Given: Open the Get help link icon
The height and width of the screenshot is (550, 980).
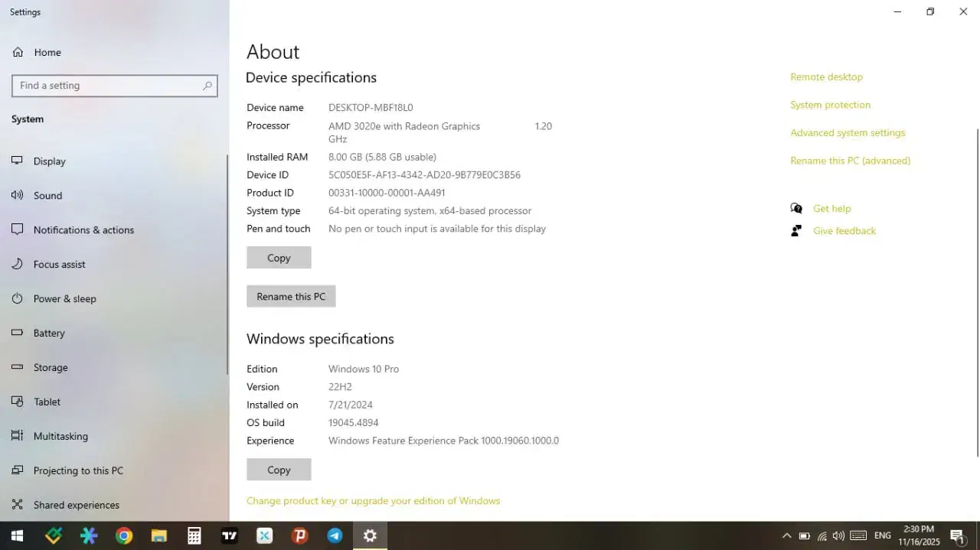Looking at the screenshot, I should (796, 208).
